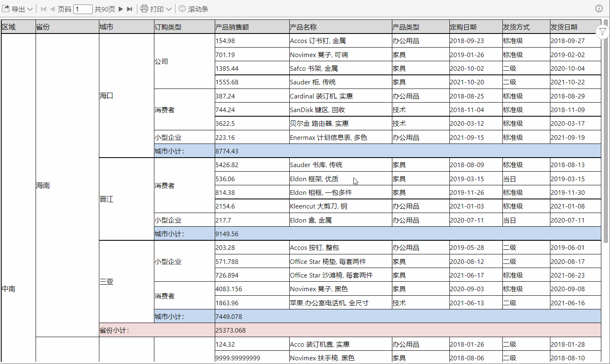The height and width of the screenshot is (364, 610).
Task: Click the 晋江 city cell
Action: pos(127,199)
